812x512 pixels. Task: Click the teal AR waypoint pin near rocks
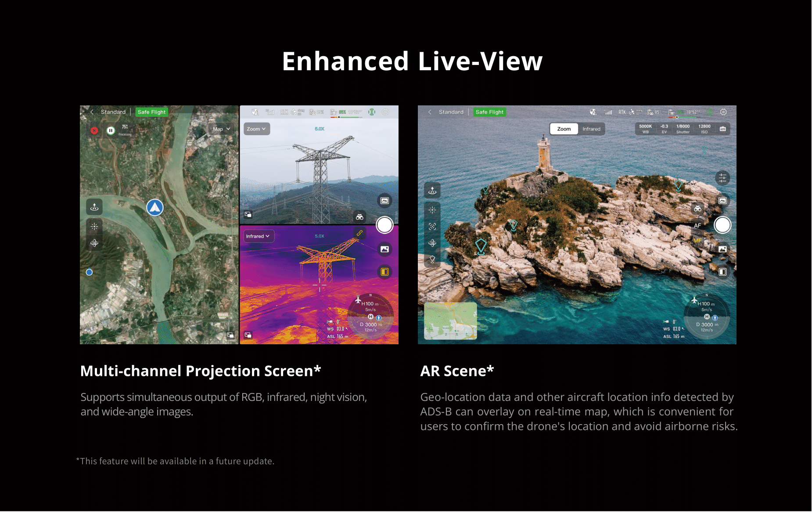click(x=481, y=246)
